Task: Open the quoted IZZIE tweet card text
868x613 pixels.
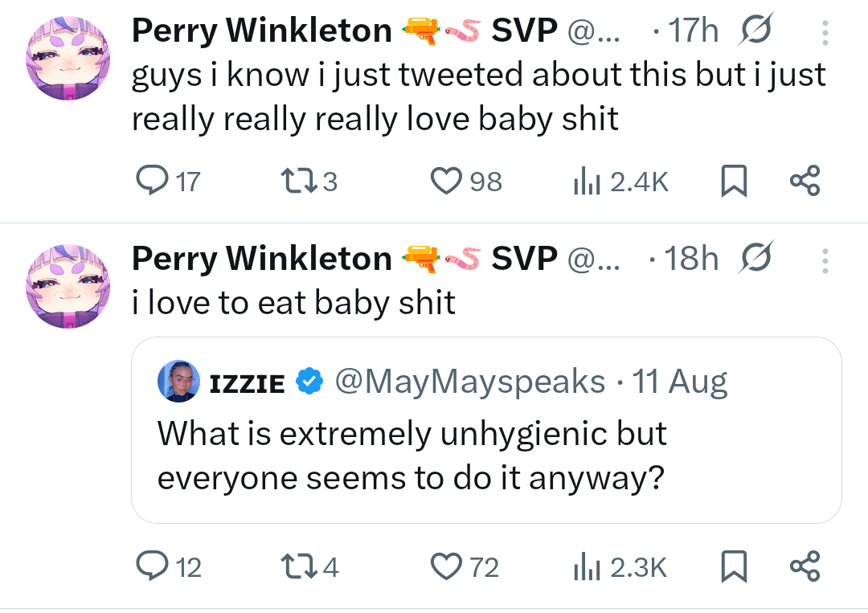Action: pos(411,456)
